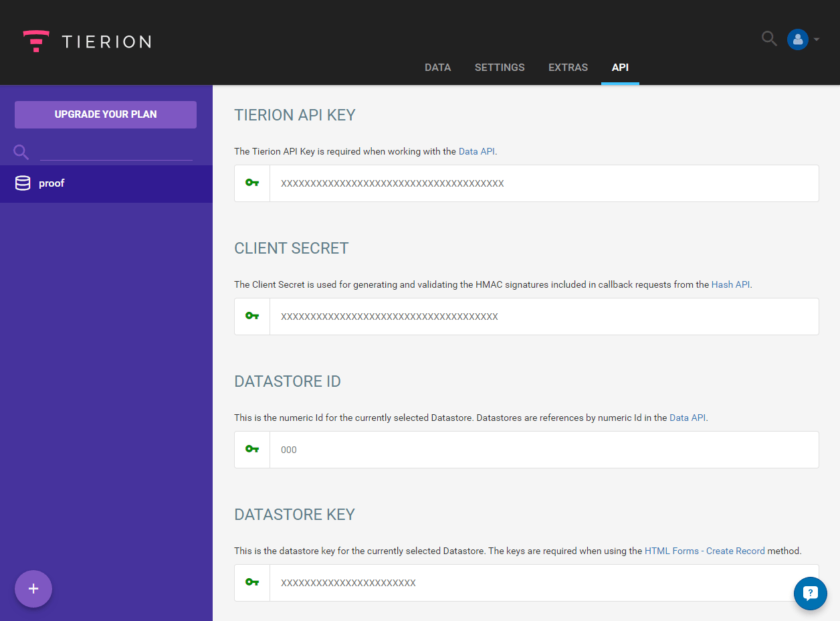The width and height of the screenshot is (840, 621).
Task: Click the Tierion logo
Action: [x=86, y=41]
